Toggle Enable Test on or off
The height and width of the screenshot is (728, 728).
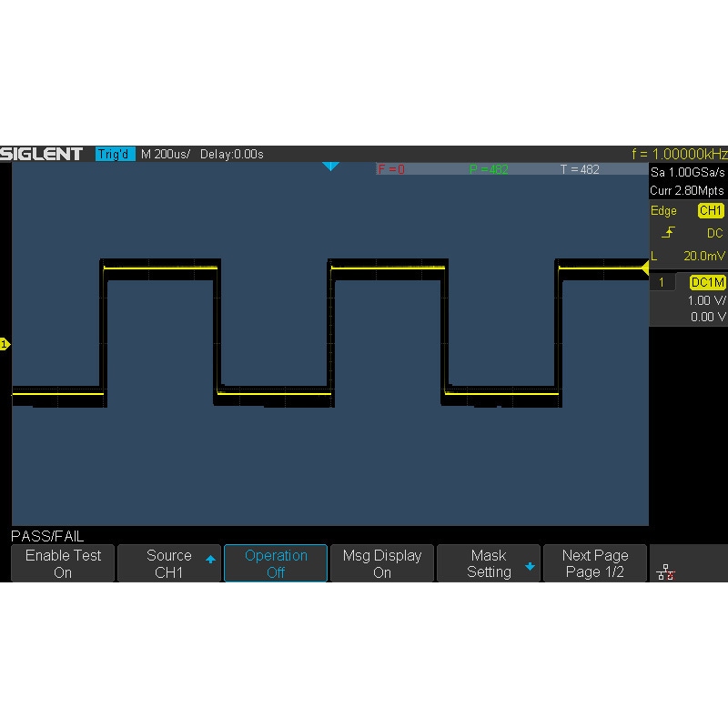point(63,563)
